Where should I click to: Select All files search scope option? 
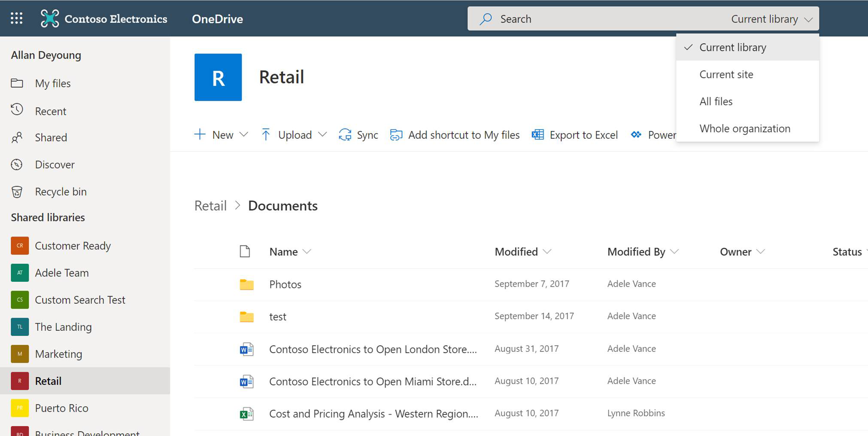[747, 101]
